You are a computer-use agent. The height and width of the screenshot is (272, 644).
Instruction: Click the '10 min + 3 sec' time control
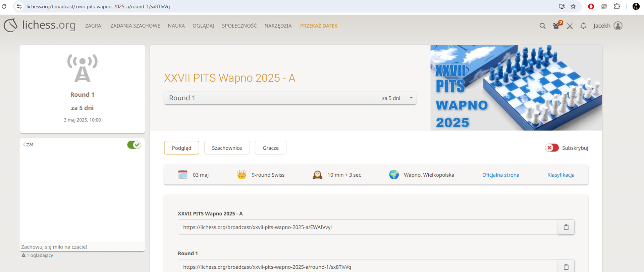[x=344, y=175]
